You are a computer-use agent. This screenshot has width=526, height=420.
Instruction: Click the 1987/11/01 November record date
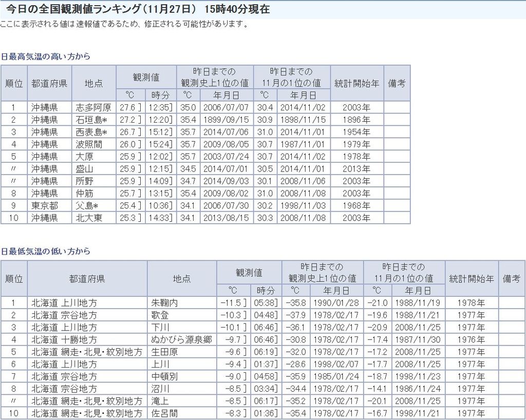[303, 144]
